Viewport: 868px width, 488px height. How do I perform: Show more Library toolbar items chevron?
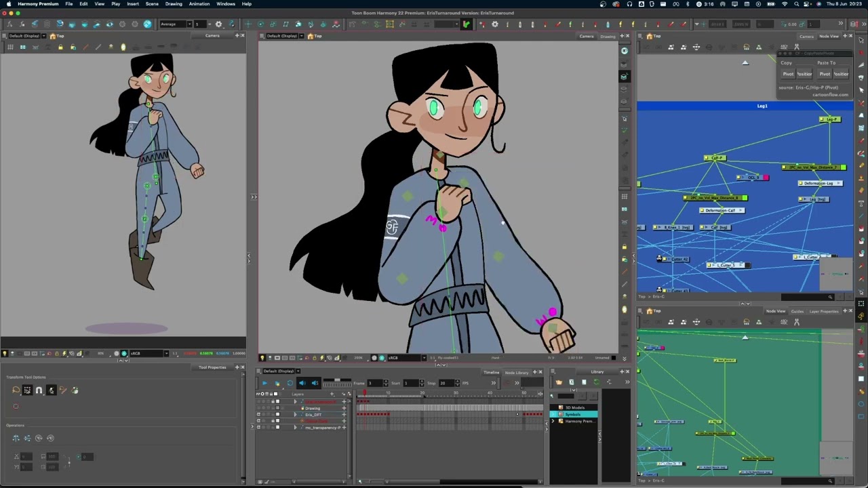pos(627,382)
